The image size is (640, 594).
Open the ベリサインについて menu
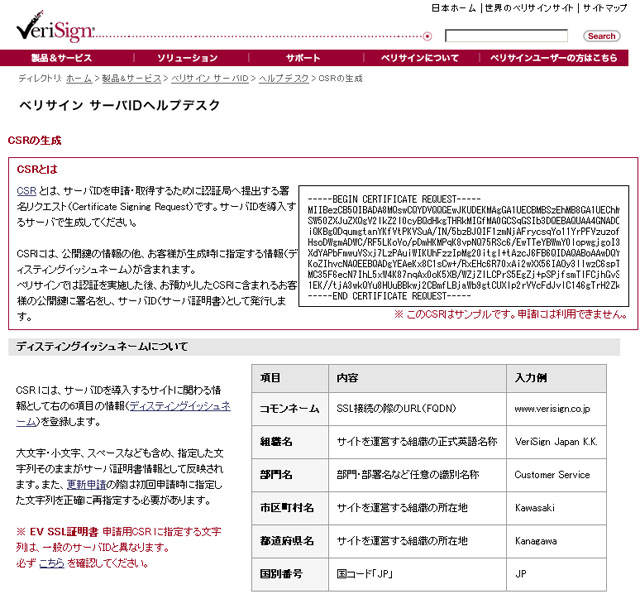(420, 58)
